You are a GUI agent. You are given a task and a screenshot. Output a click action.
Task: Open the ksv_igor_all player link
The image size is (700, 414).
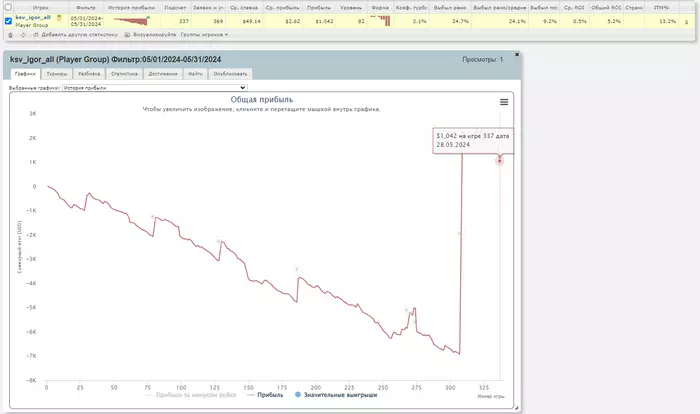pyautogui.click(x=33, y=17)
